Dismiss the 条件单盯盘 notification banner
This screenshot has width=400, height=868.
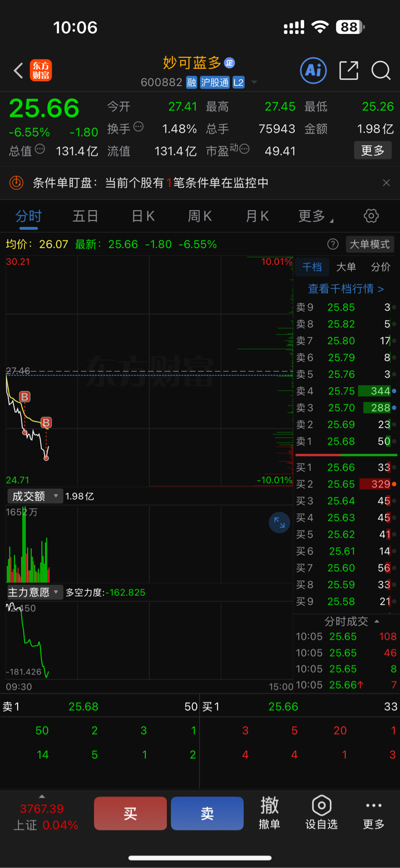coord(386,183)
